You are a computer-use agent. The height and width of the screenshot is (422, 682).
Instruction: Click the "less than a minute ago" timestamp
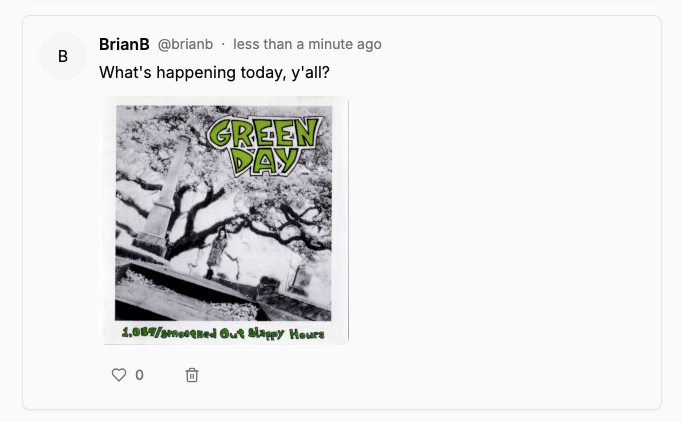tap(307, 44)
